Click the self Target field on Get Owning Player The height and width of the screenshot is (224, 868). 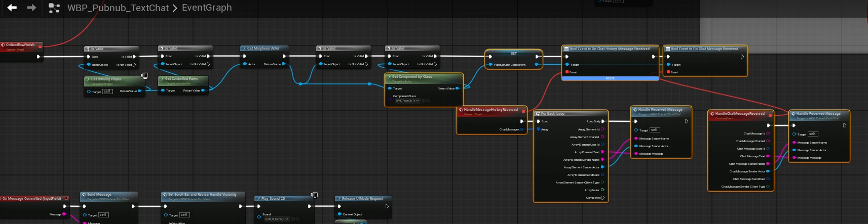pyautogui.click(x=107, y=92)
